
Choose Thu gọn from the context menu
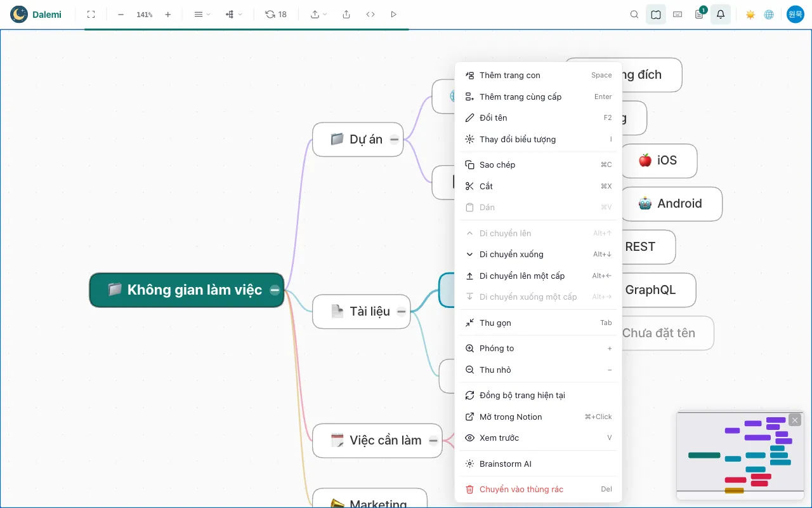(539, 323)
